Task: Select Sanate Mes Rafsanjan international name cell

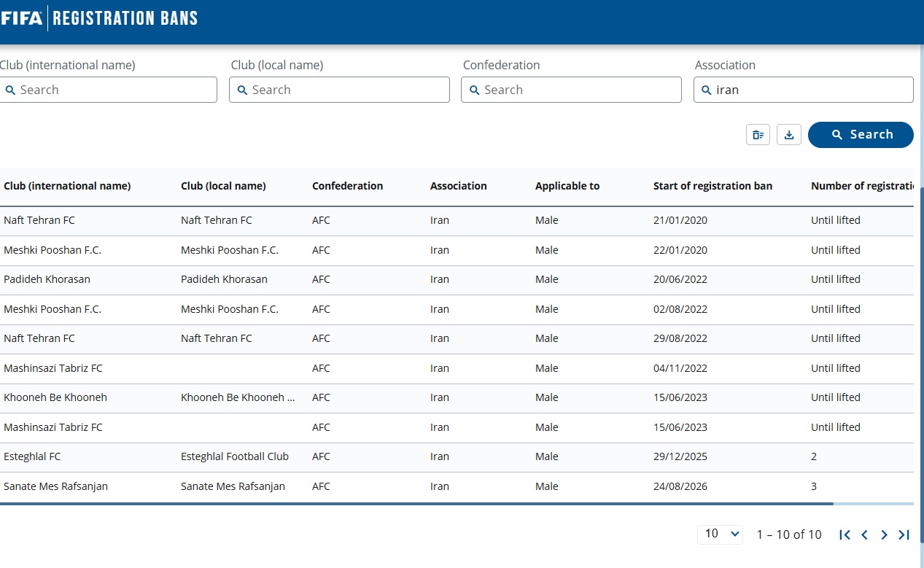Action: click(x=55, y=486)
